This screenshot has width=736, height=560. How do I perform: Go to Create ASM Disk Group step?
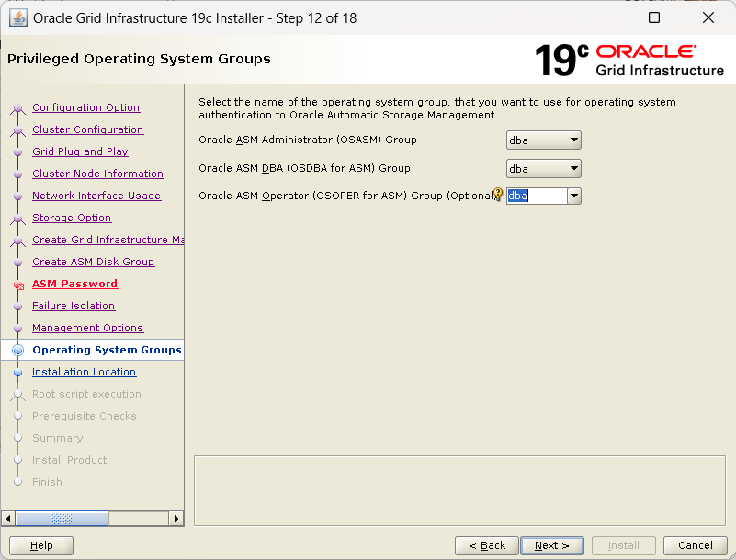tap(93, 262)
